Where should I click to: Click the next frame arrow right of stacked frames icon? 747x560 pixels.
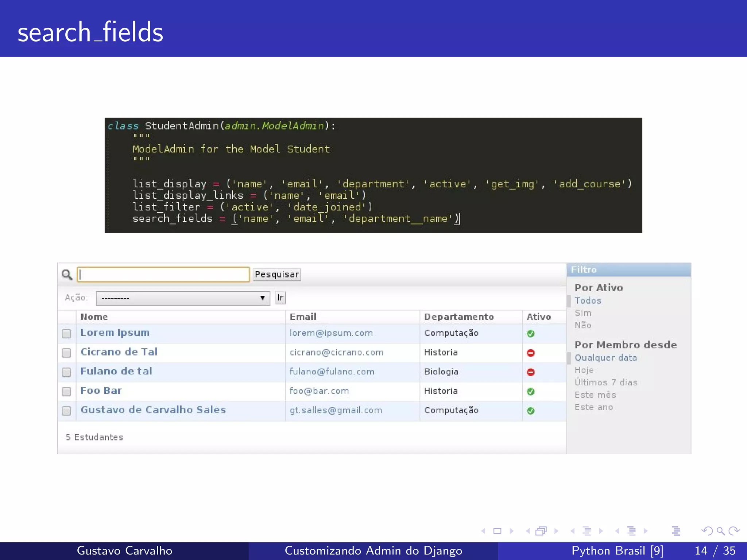556,531
